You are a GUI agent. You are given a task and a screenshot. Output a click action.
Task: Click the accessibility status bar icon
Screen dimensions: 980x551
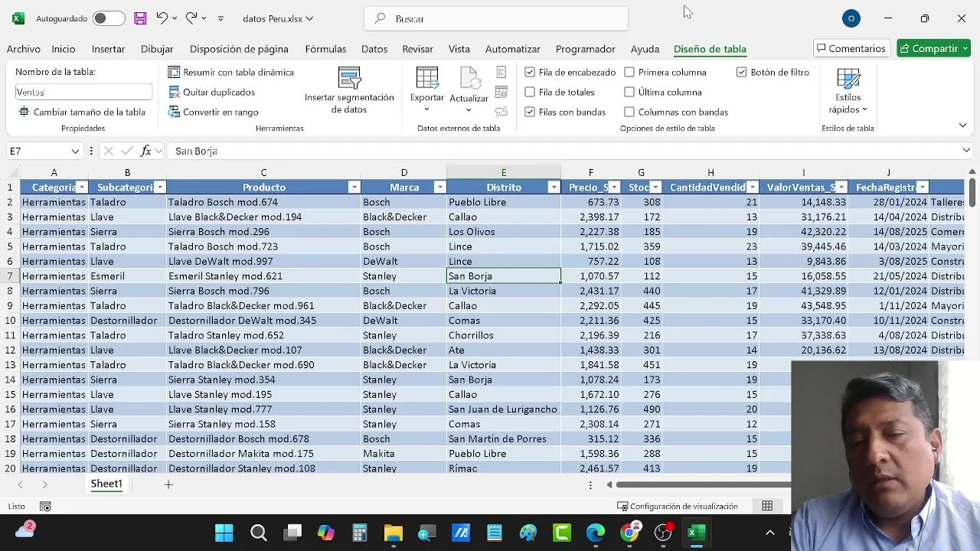45,506
